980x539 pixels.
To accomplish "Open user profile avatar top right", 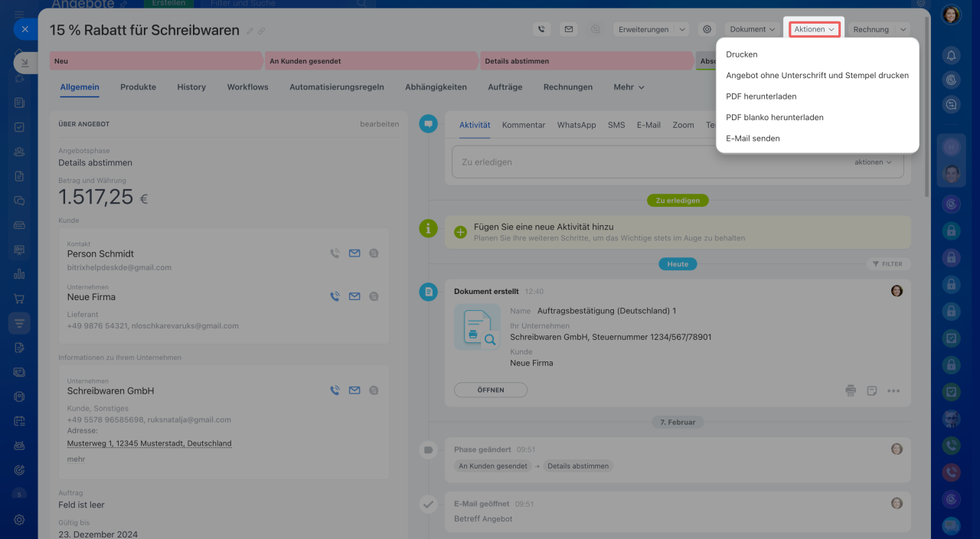I will pos(951,15).
